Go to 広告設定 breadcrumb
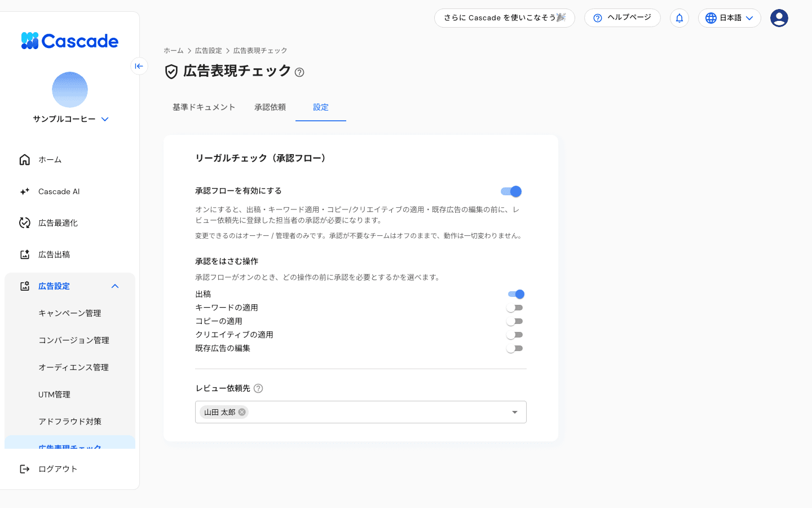812x508 pixels. pyautogui.click(x=209, y=51)
